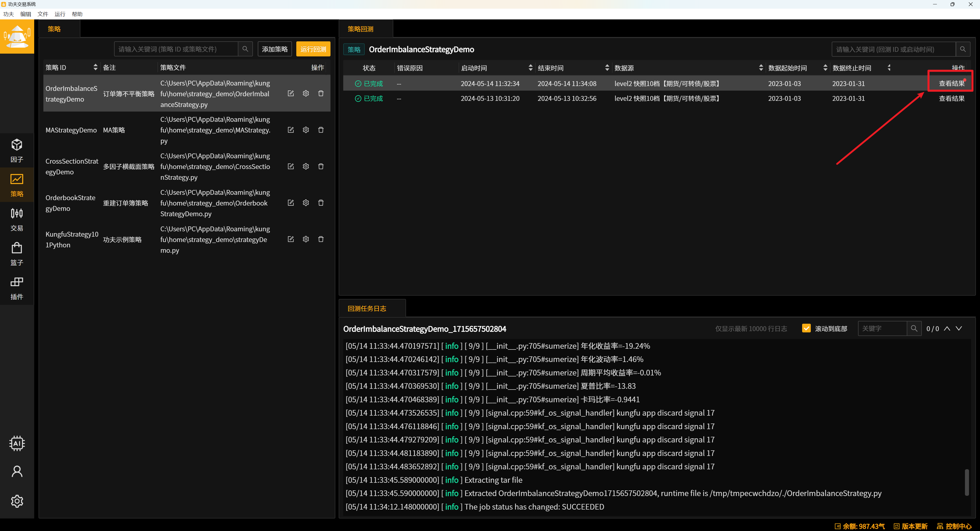Open settings for OrderImbalanceStrategyDemo row
This screenshot has height=531, width=980.
306,93
